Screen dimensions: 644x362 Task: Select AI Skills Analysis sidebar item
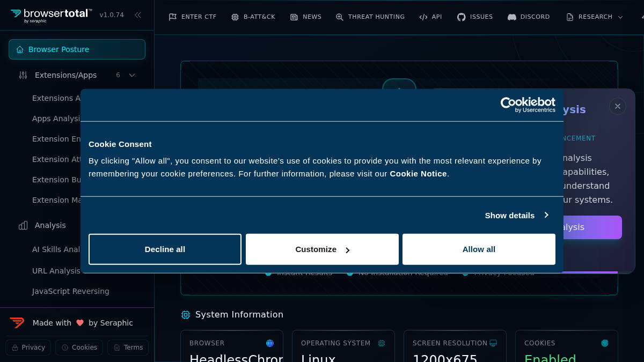coord(56,249)
